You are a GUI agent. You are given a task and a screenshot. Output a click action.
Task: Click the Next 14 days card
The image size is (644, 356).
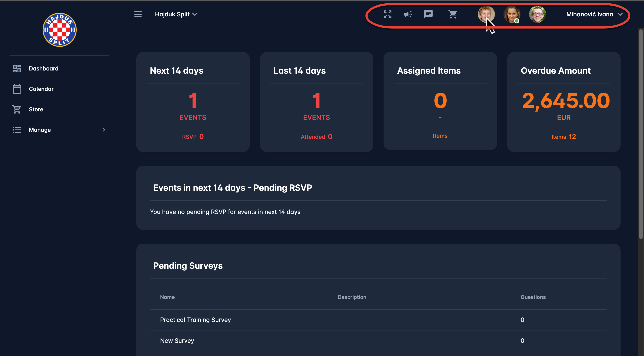193,102
